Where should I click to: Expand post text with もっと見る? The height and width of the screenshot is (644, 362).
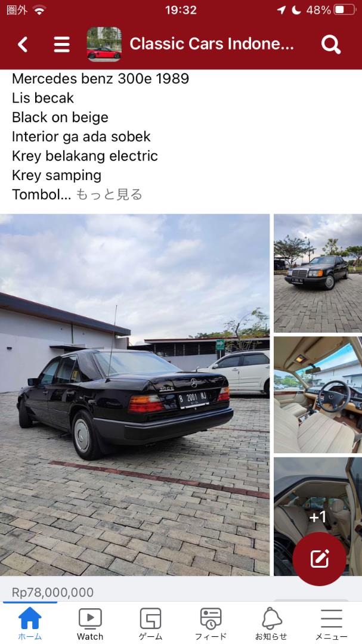tap(109, 194)
